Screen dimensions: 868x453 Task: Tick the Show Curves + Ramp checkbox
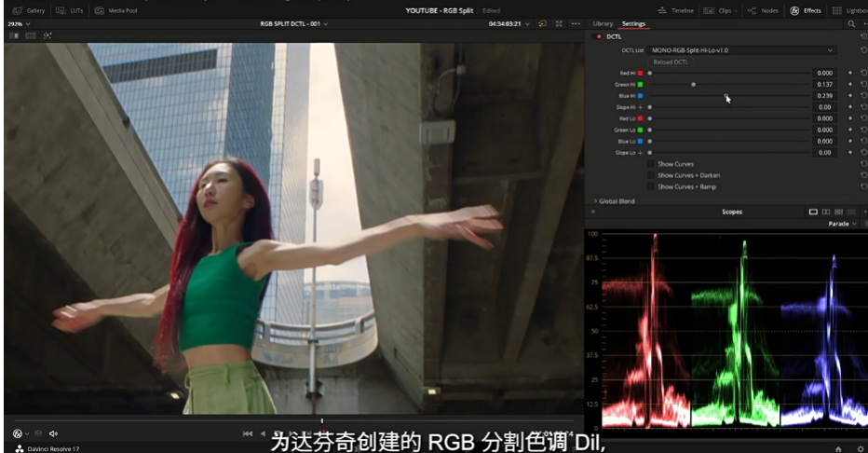(x=651, y=186)
